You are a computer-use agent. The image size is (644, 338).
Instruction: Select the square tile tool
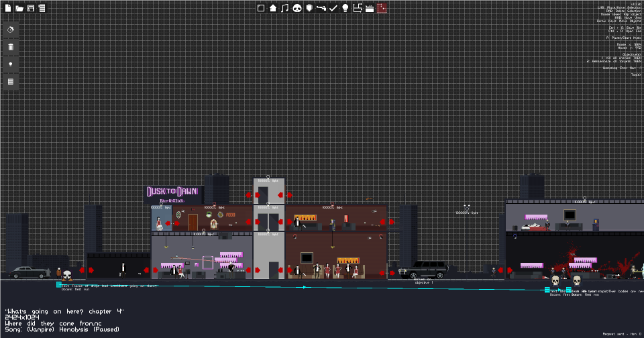click(x=261, y=8)
